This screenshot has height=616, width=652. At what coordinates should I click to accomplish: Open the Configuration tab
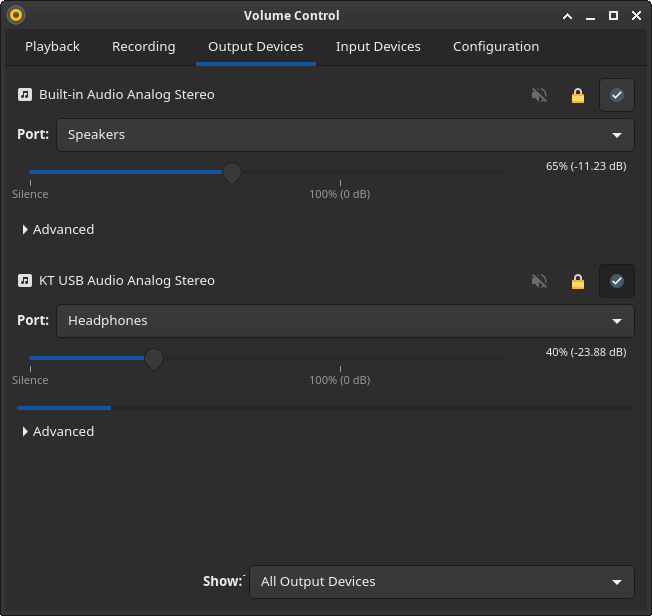[495, 47]
